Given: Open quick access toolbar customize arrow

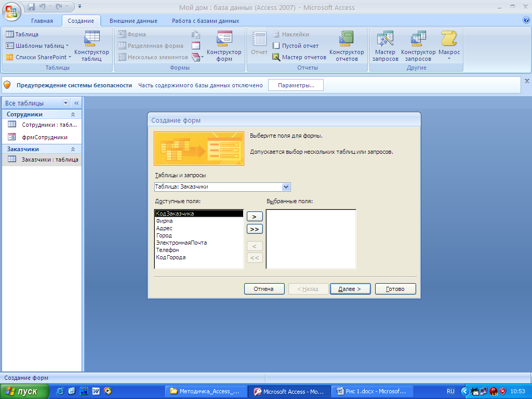Looking at the screenshot, I should click(x=79, y=6).
